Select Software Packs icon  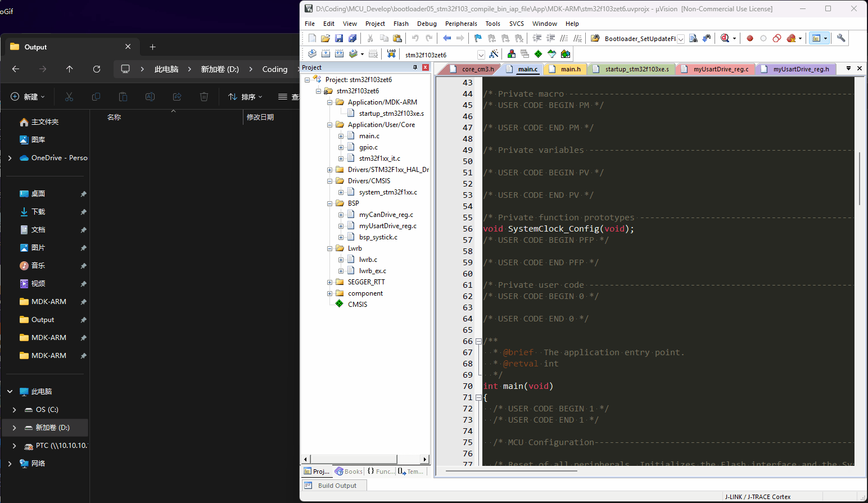[552, 54]
